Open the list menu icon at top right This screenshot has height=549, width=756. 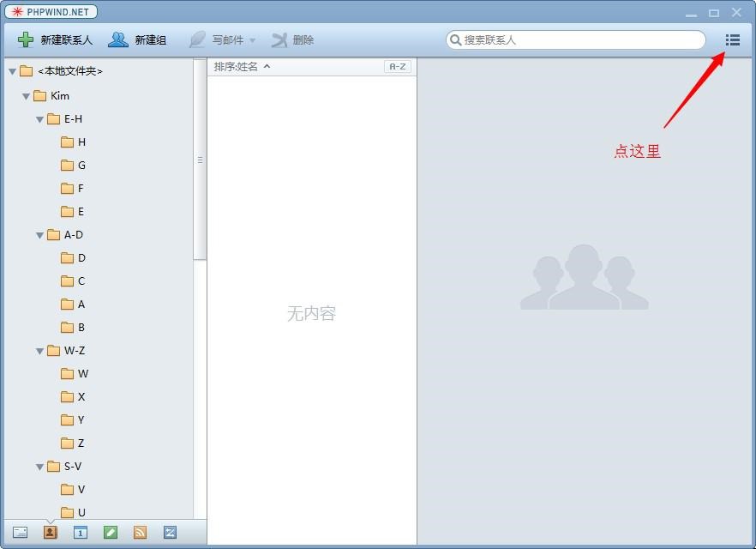[732, 39]
